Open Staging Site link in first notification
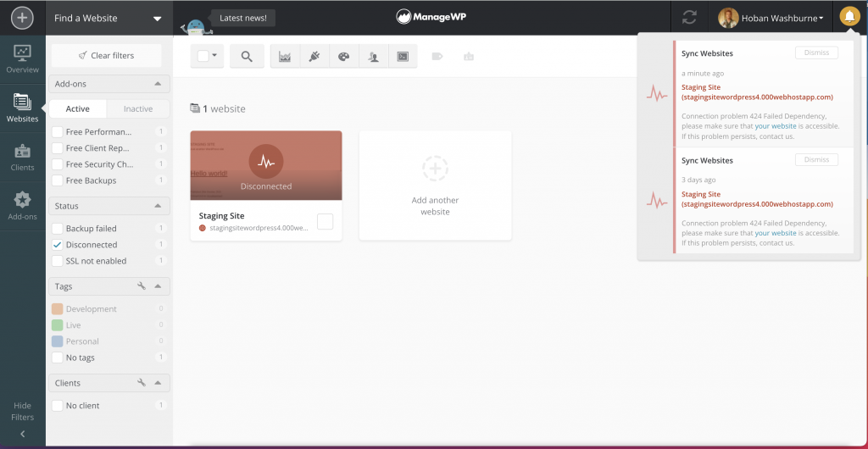The image size is (868, 449). (757, 92)
